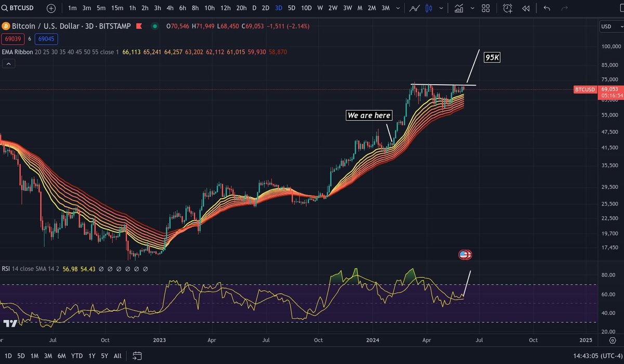The width and height of the screenshot is (624, 364).
Task: Redo last chart action
Action: pyautogui.click(x=565, y=8)
